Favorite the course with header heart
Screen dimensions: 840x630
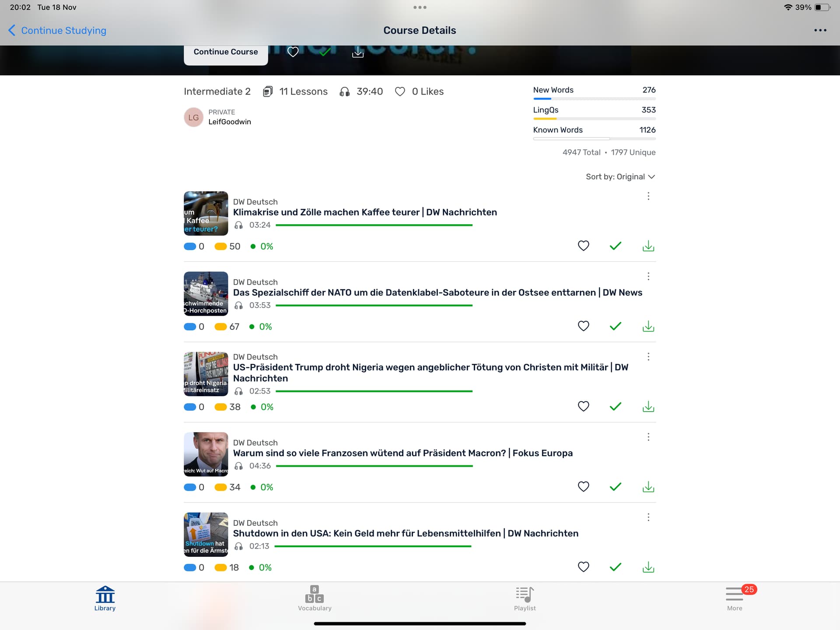pos(293,52)
